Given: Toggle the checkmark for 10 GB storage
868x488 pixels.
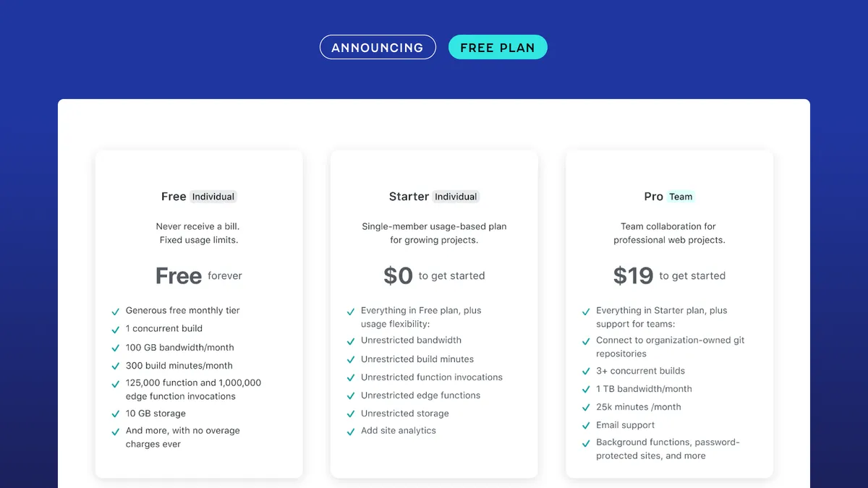Looking at the screenshot, I should click(115, 414).
